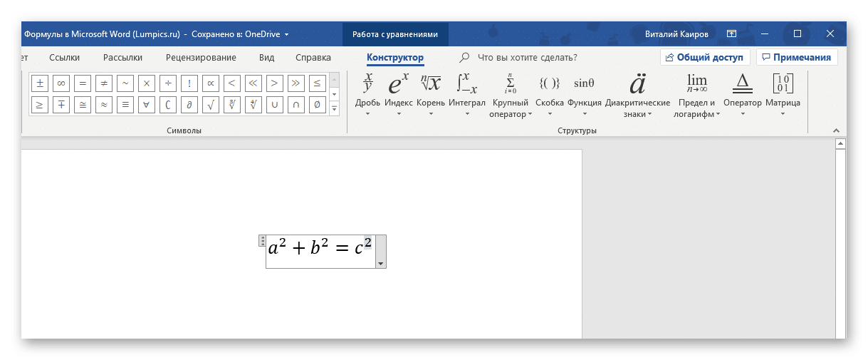The height and width of the screenshot is (360, 868).
Task: Open the Функция sinθ dropdown
Action: click(x=585, y=96)
